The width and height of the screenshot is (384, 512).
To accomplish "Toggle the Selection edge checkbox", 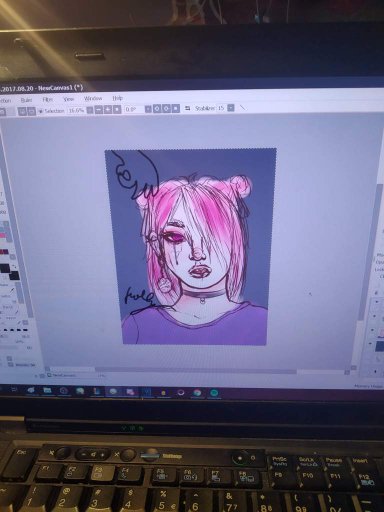I will [x=41, y=111].
